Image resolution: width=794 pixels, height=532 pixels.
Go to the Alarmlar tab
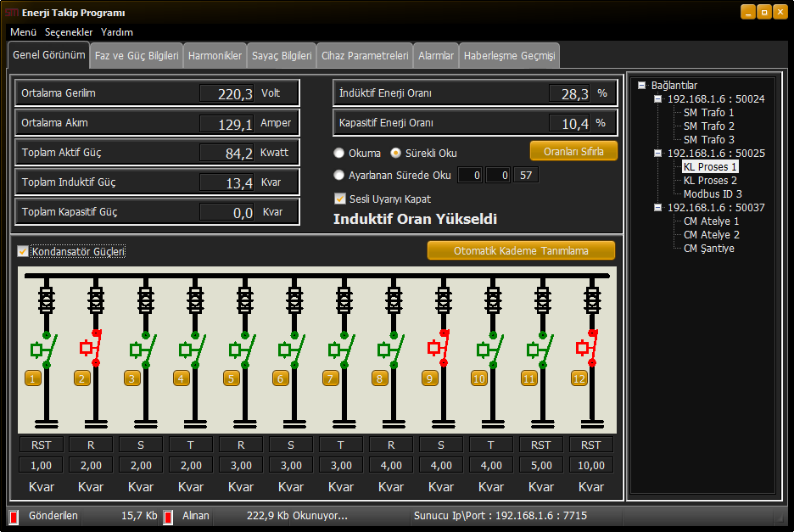436,56
